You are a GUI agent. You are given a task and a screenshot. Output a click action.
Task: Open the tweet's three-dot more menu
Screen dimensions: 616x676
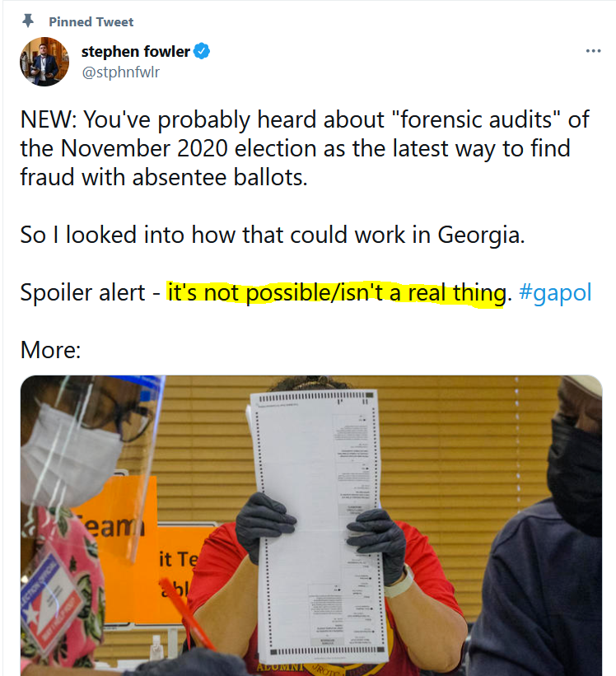pos(593,51)
